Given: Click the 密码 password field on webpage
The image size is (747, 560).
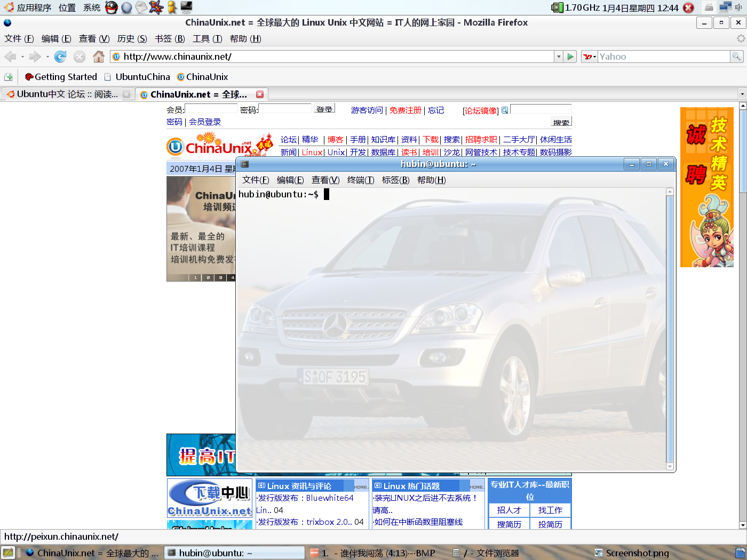Looking at the screenshot, I should 284,109.
